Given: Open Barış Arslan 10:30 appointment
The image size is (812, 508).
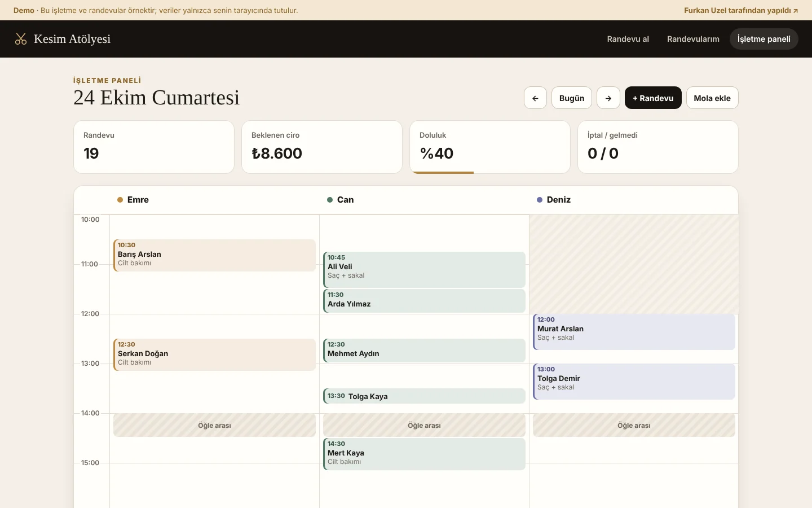Looking at the screenshot, I should (x=215, y=255).
